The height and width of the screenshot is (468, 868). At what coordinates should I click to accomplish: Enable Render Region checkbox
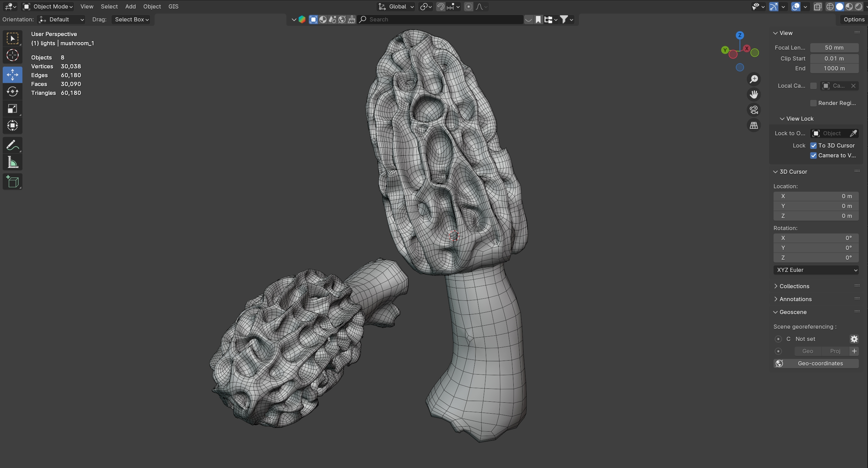point(813,103)
